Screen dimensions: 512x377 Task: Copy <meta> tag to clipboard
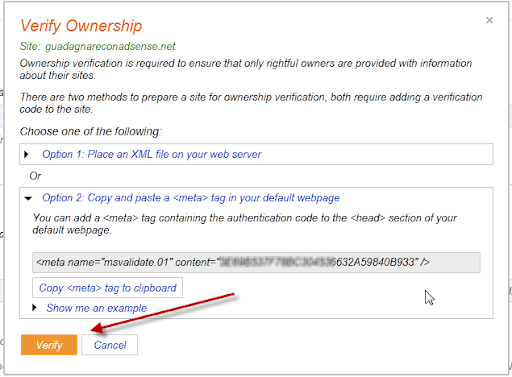click(x=107, y=288)
